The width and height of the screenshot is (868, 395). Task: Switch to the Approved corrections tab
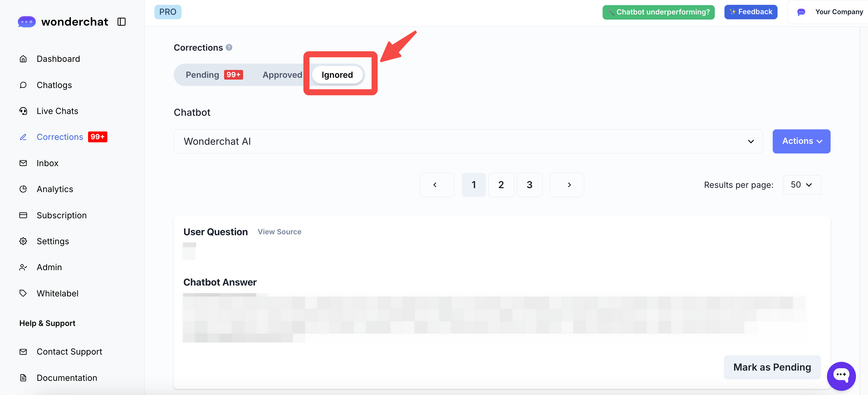282,75
